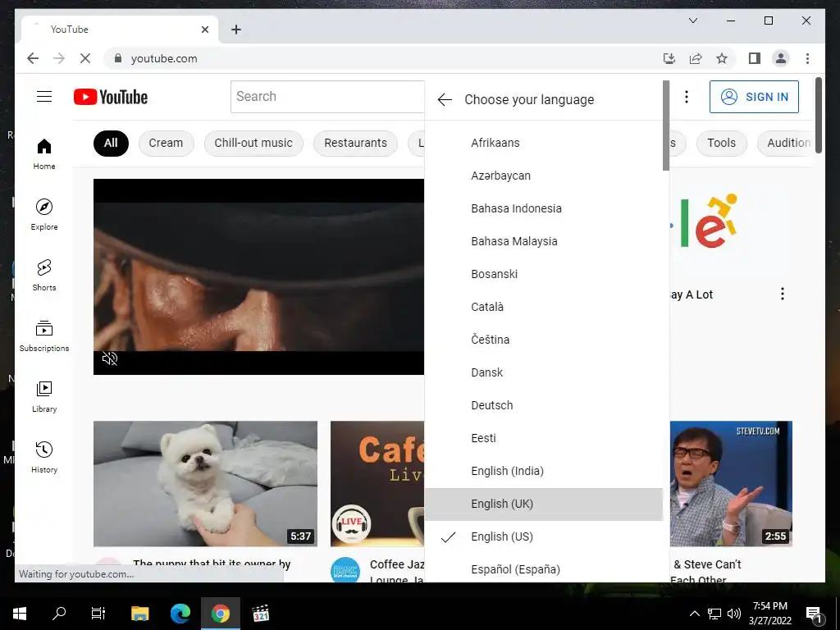Click the address bar URL youtube.com
Viewport: 840px width, 630px height.
[x=164, y=58]
